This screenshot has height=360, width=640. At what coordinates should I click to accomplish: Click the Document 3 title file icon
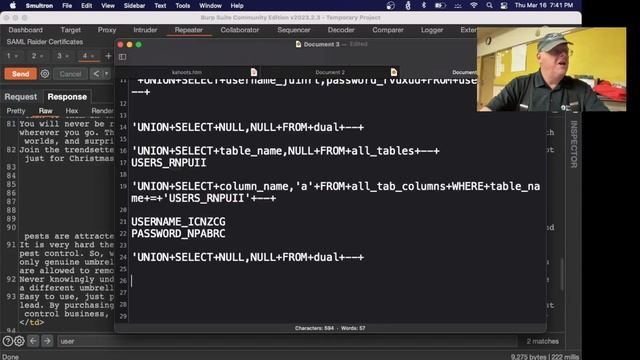(x=298, y=44)
